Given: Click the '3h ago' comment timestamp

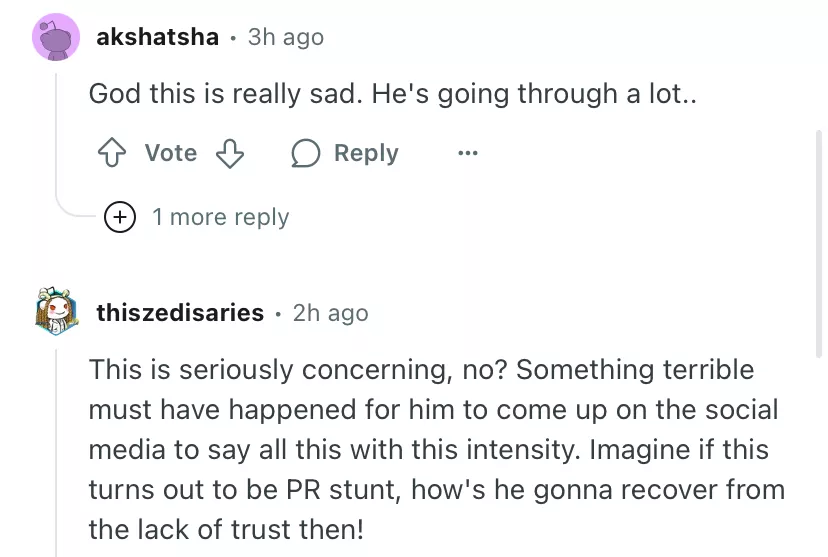Looking at the screenshot, I should coord(286,37).
